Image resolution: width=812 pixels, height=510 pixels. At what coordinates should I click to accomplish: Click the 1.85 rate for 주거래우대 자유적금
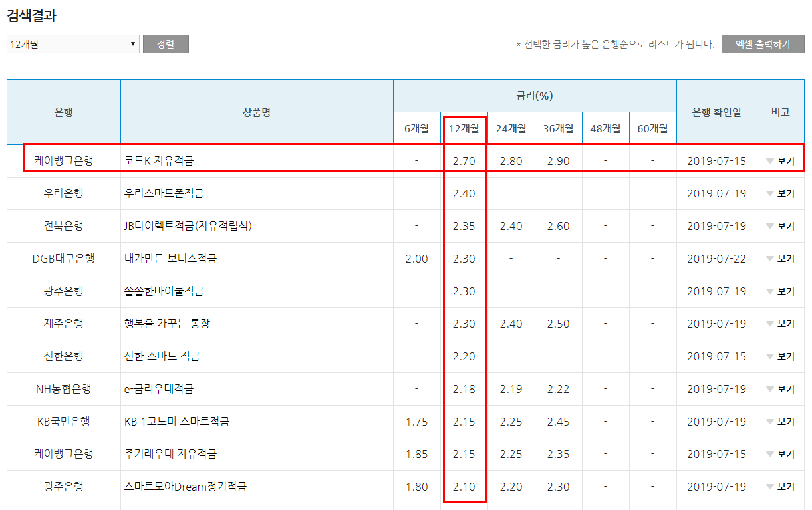pos(417,454)
